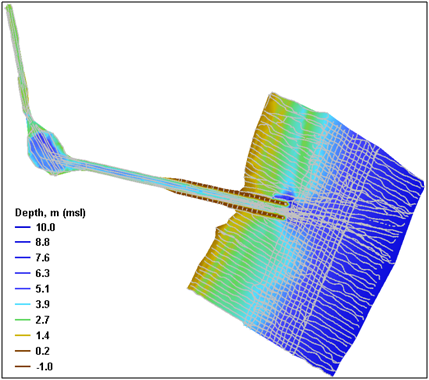This screenshot has width=429, height=380.
Task: Click the 10.0 depth legend color line
Action: pos(23,227)
